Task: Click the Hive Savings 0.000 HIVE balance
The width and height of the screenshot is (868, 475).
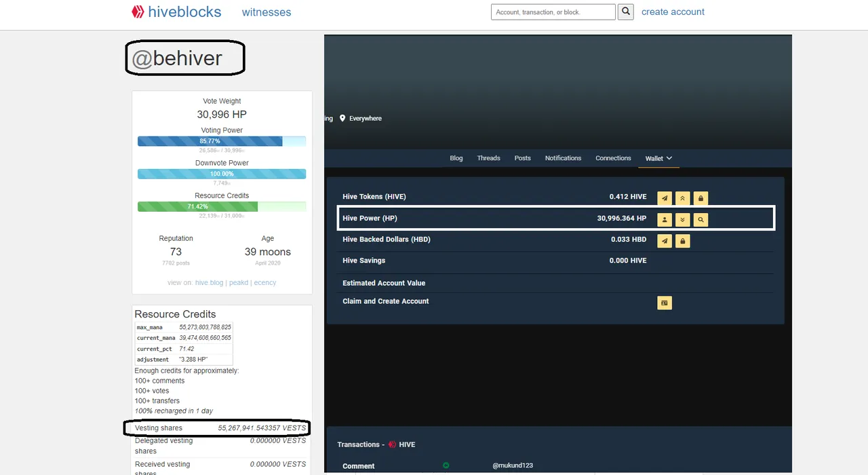Action: 628,261
